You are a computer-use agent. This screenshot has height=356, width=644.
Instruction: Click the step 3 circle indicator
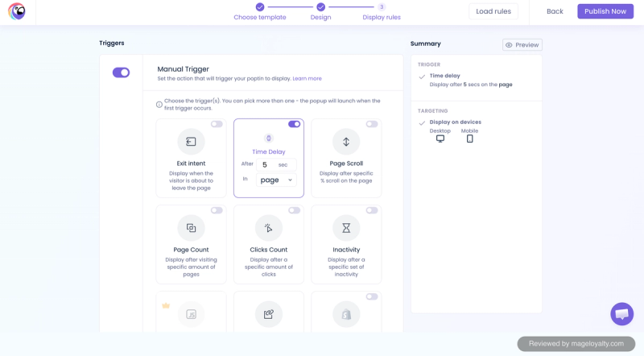tap(382, 7)
